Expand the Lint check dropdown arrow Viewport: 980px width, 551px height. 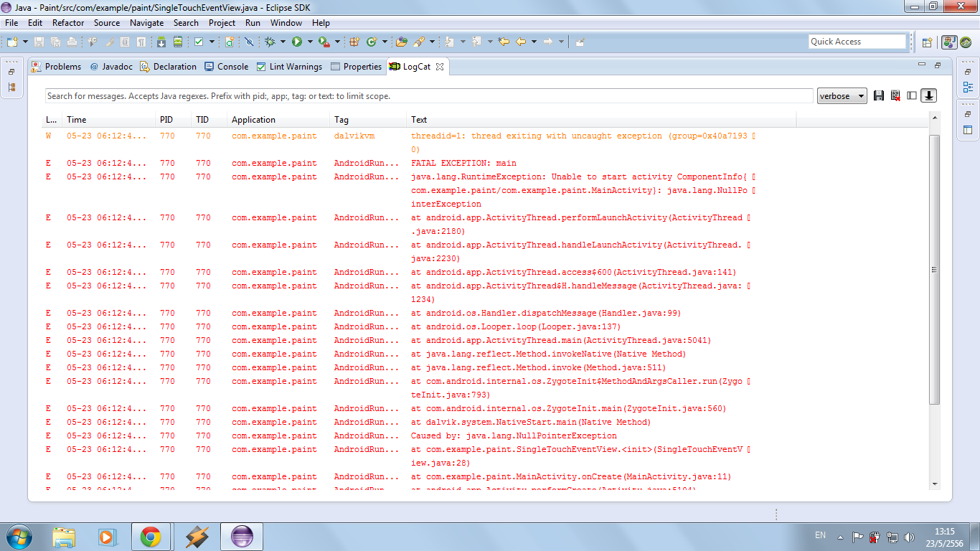[x=212, y=42]
